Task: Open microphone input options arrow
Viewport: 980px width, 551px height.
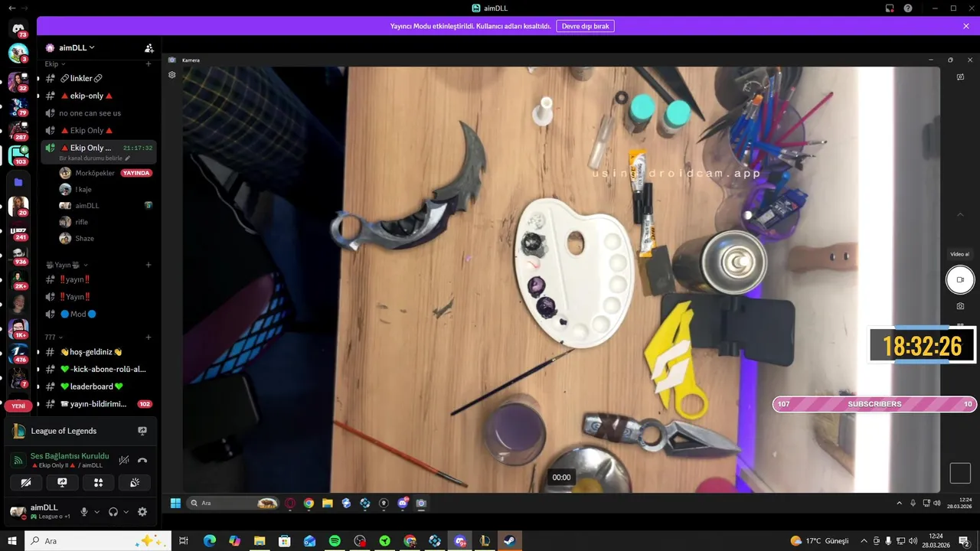Action: pos(96,512)
